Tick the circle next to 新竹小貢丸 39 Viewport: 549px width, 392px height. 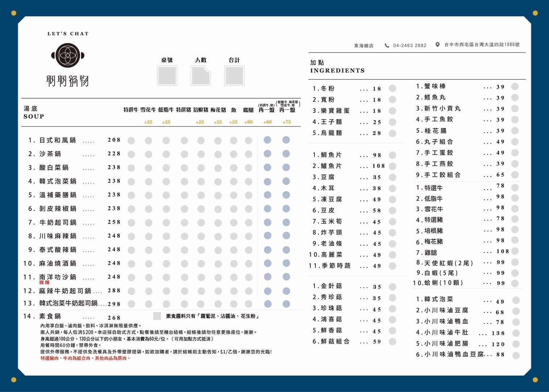[x=515, y=109]
